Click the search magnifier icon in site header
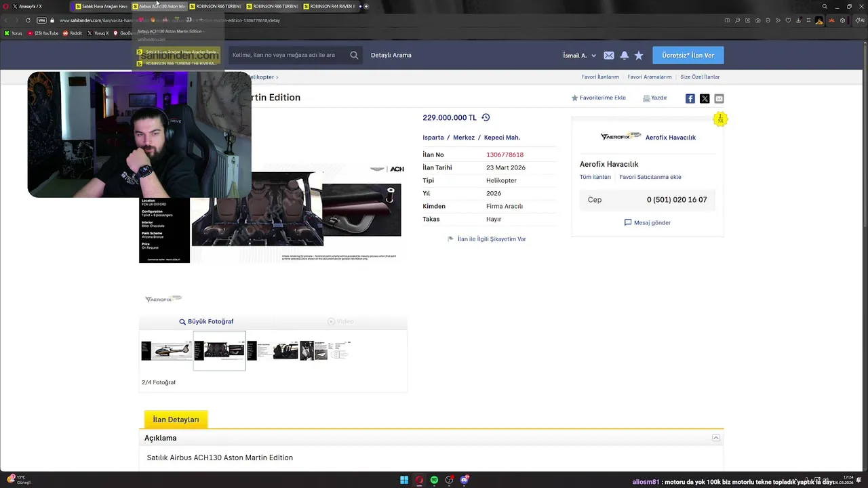 354,55
